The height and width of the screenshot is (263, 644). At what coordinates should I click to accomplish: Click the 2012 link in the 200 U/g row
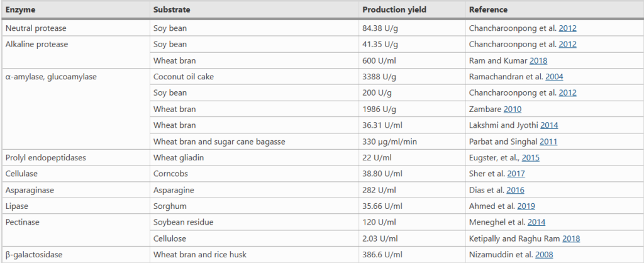[x=567, y=93]
